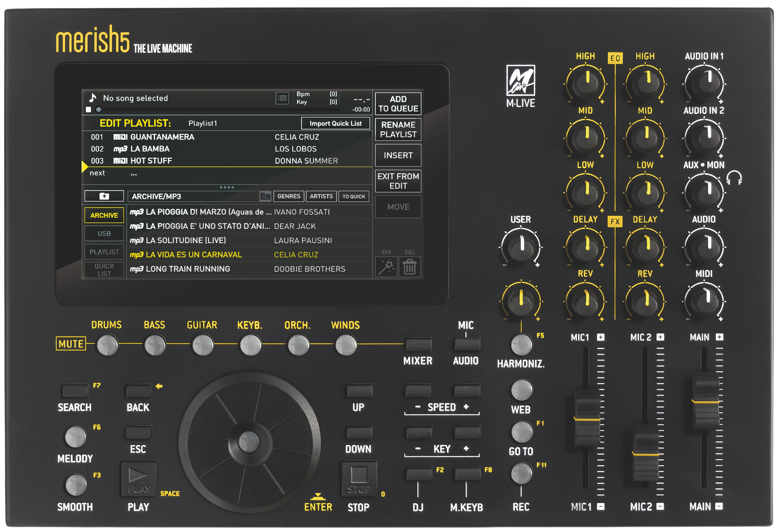
Task: Click the MIC1 fader cap
Action: point(587,418)
